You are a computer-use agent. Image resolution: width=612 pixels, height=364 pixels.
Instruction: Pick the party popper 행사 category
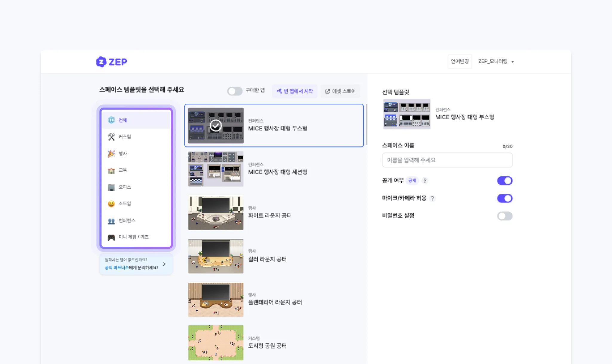(x=111, y=153)
